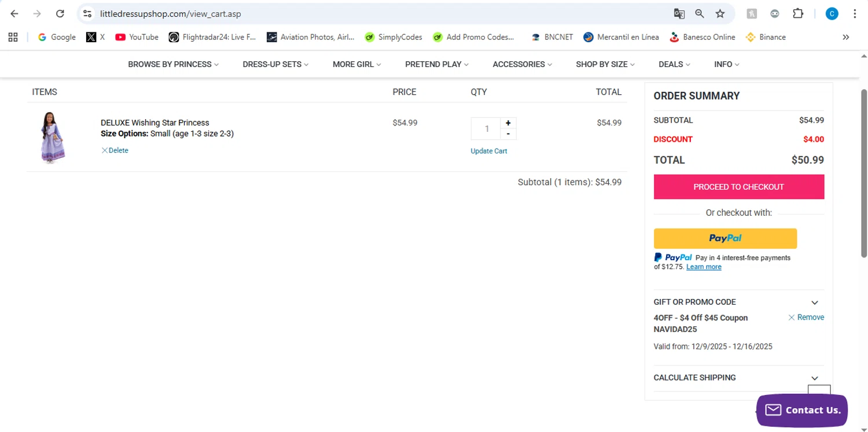Expand the Accessories menu
868x432 pixels.
coord(522,64)
